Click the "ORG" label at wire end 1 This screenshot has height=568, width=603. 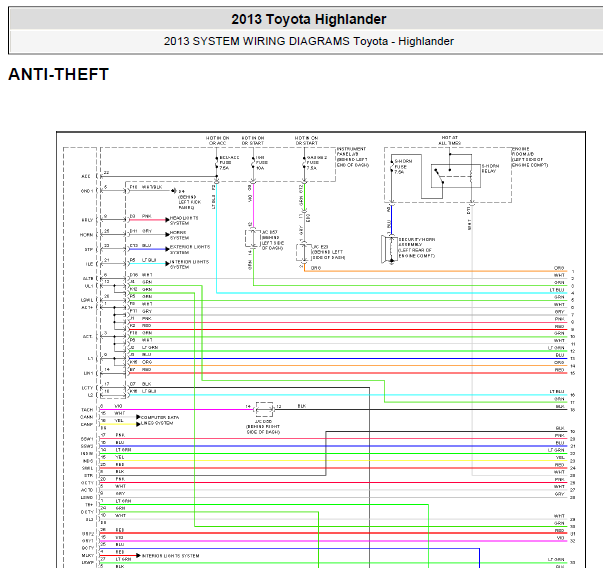point(559,268)
